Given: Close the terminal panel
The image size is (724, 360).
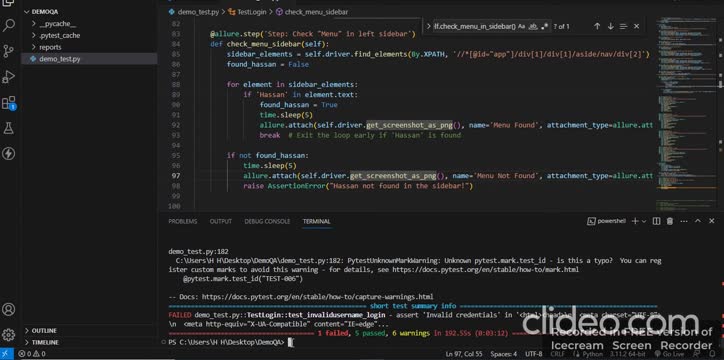Looking at the screenshot, I should click(712, 221).
